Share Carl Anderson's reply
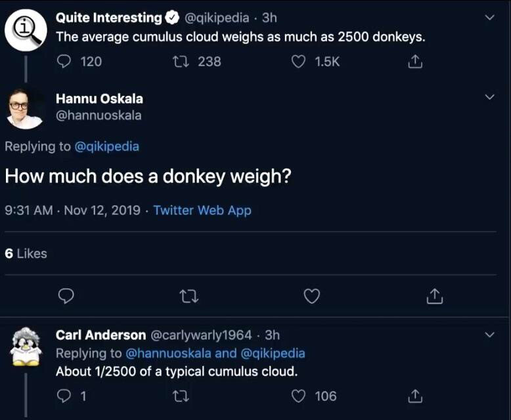This screenshot has height=420, width=511. [x=414, y=396]
